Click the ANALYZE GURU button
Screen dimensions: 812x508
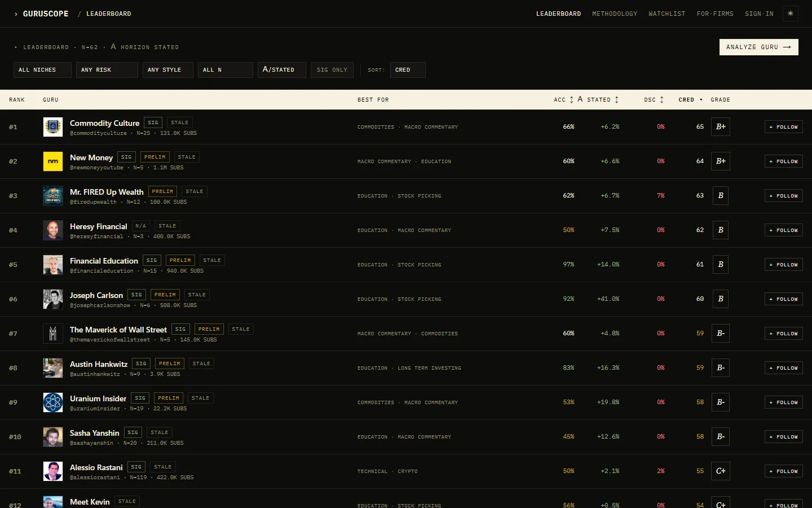pos(759,47)
